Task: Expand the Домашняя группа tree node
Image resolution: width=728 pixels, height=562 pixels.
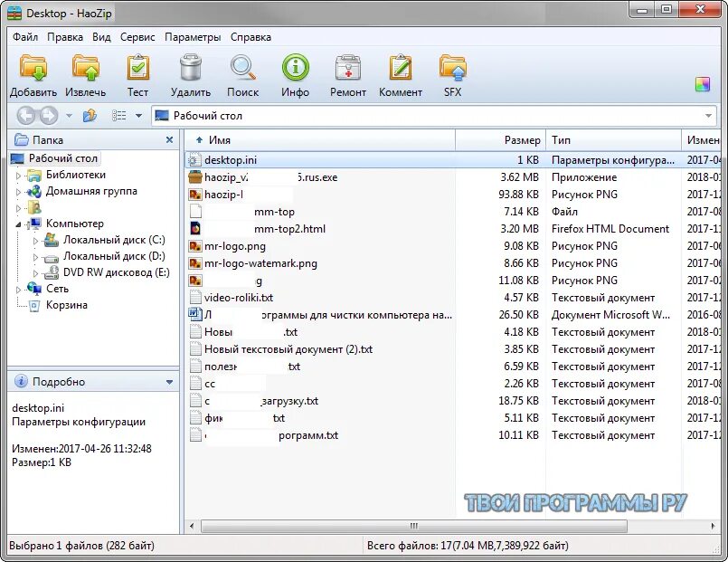Action: tap(18, 192)
